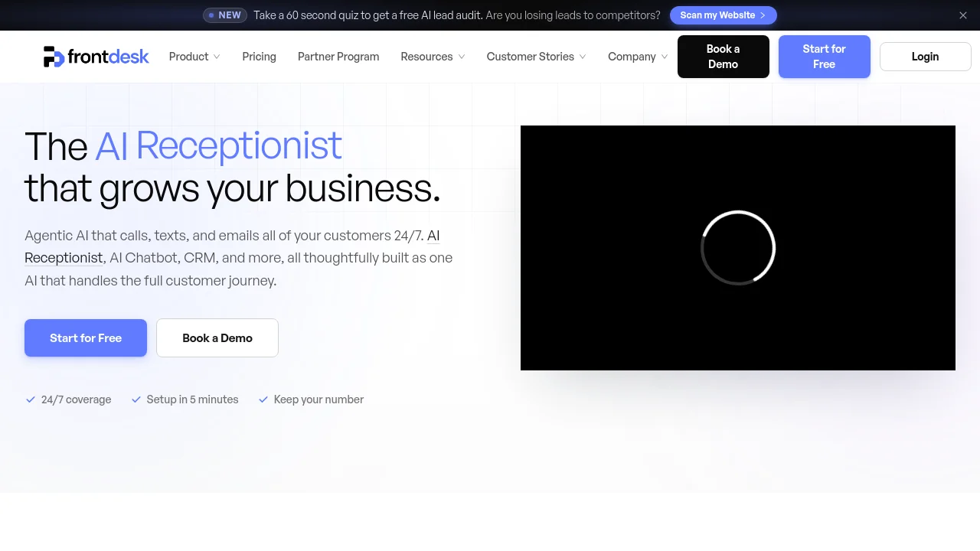Image resolution: width=980 pixels, height=551 pixels.
Task: Click Start for Free in navbar
Action: point(824,57)
